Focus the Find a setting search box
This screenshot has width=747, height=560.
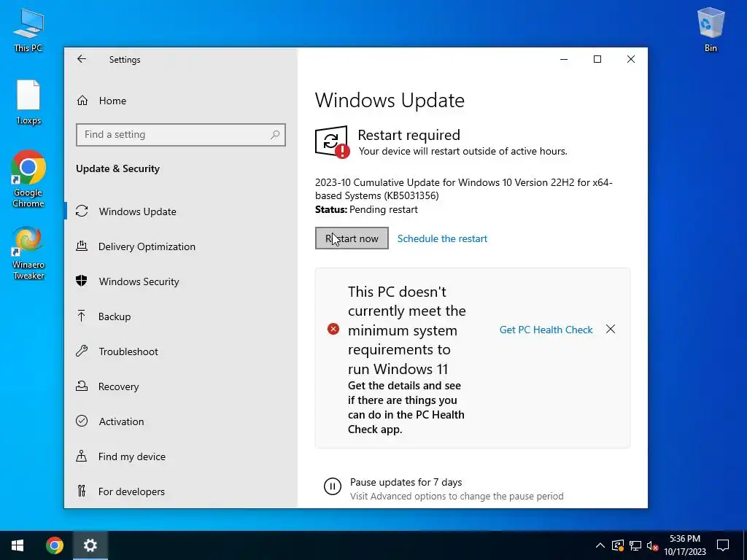(181, 135)
